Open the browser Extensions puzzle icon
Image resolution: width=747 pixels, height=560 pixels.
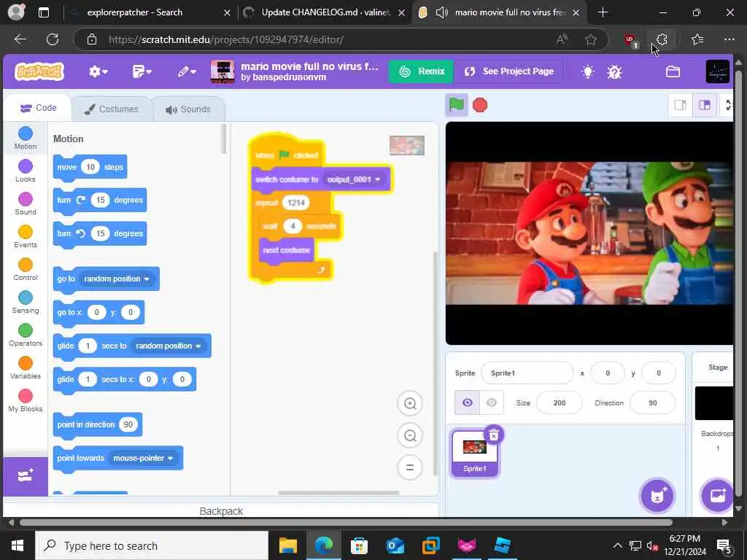[661, 39]
